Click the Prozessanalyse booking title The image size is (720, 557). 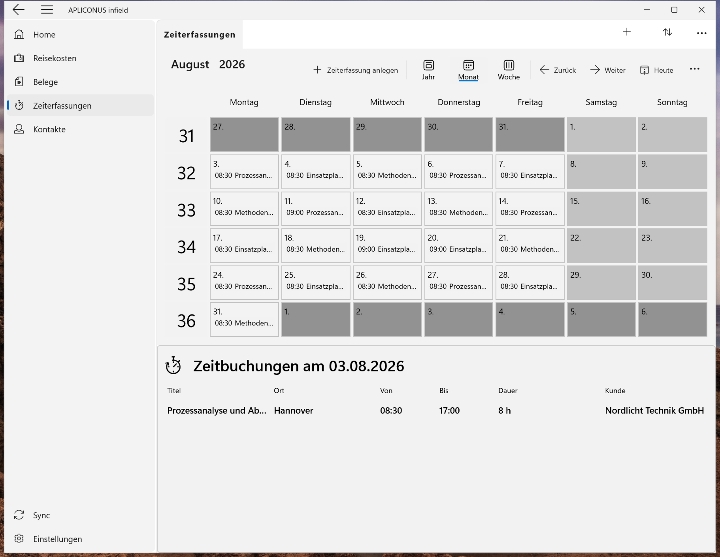217,411
